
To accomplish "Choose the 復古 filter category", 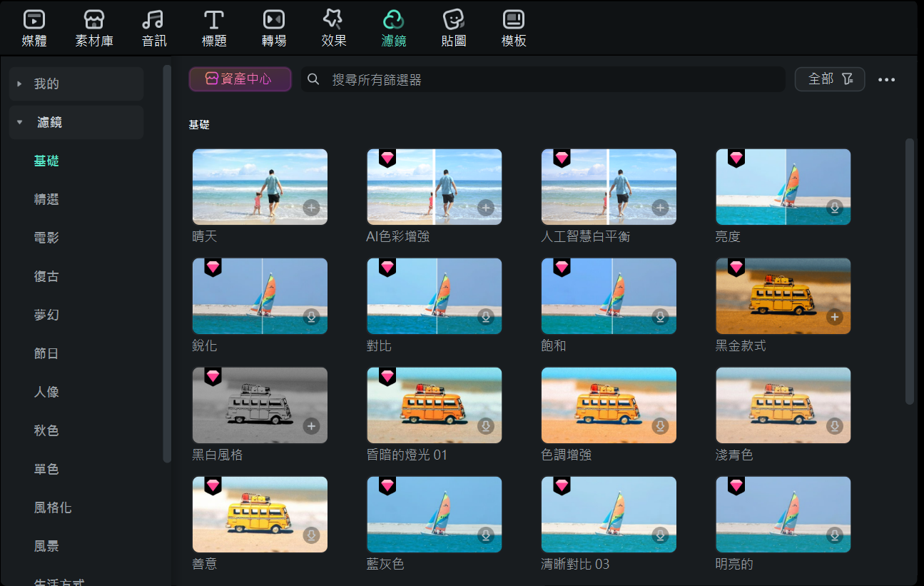I will (46, 277).
